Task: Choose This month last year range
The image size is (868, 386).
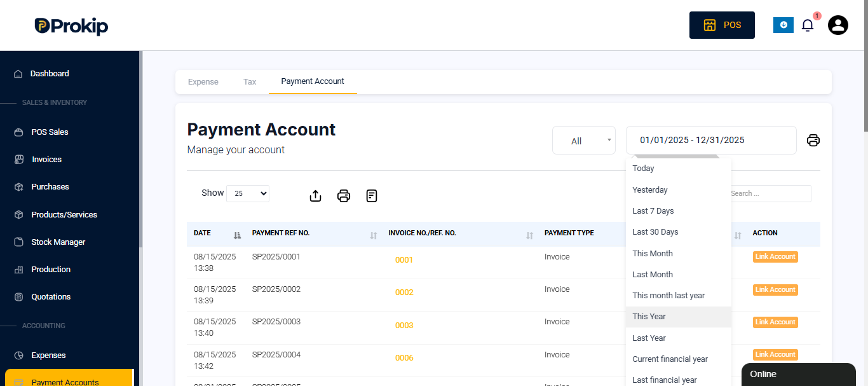Action: point(679,296)
